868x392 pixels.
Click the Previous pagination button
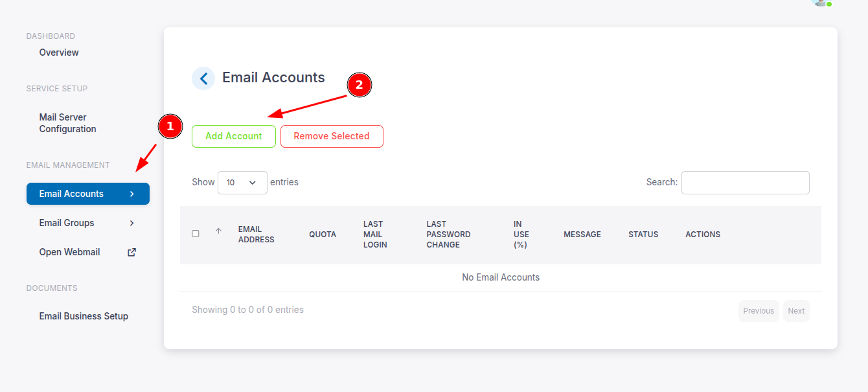(x=759, y=311)
